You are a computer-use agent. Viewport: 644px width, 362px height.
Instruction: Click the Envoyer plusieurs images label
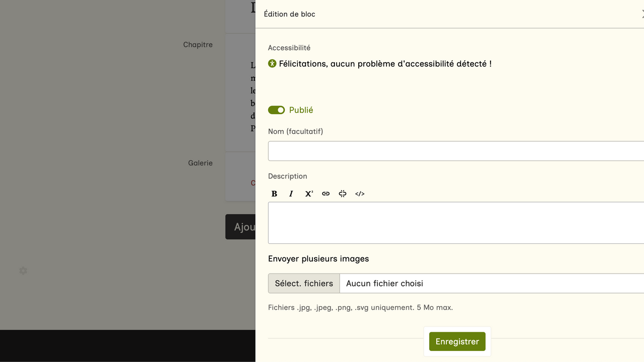318,258
